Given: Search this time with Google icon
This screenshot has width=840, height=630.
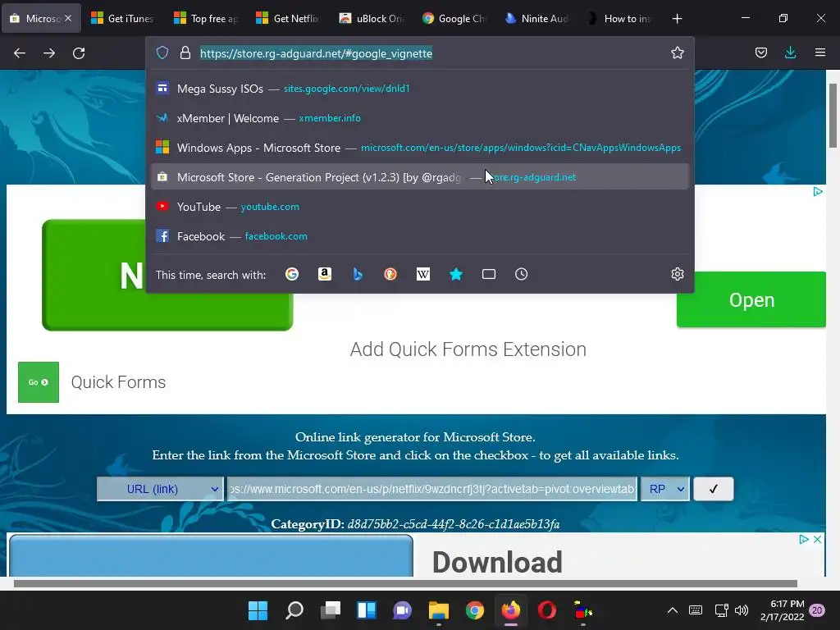Looking at the screenshot, I should (x=292, y=274).
